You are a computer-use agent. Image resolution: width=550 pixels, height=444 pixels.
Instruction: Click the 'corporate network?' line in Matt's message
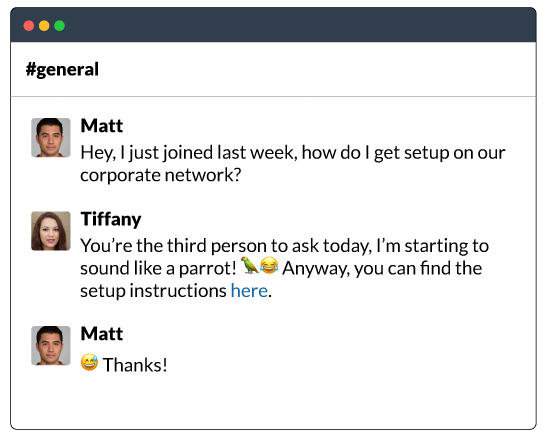click(x=161, y=175)
